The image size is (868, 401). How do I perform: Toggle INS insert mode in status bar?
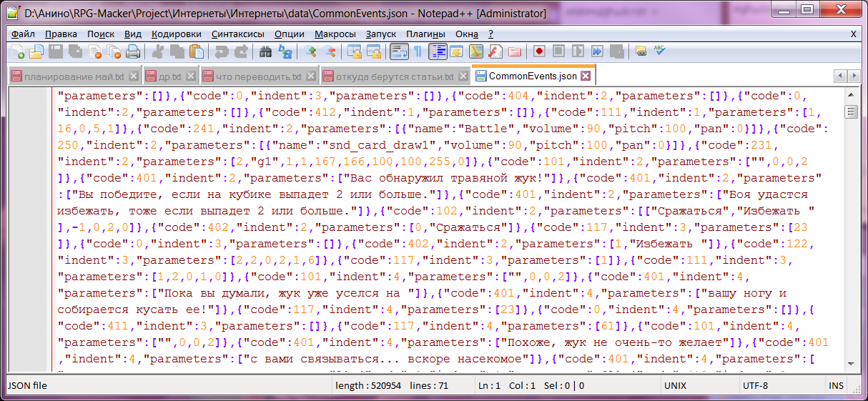836,386
